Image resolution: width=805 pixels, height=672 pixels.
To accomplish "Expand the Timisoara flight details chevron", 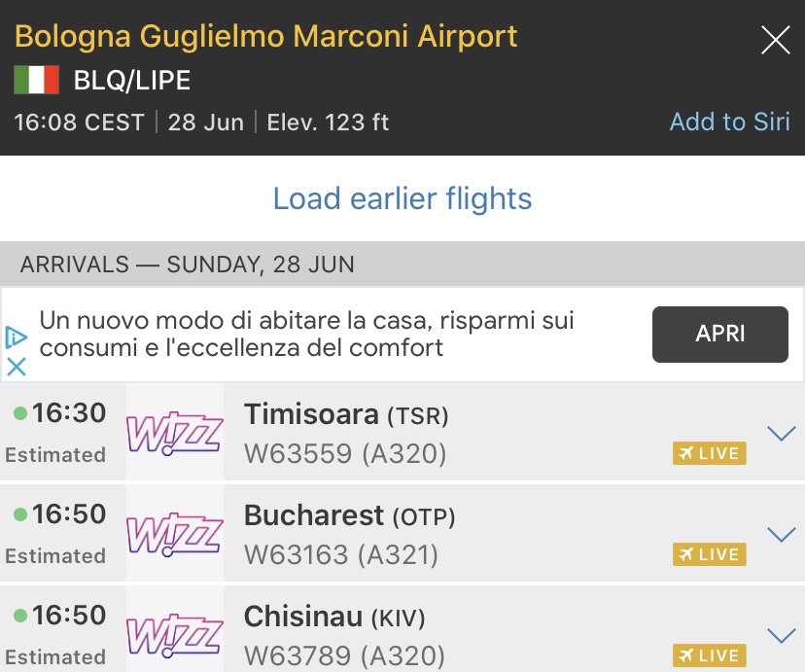I will tap(781, 433).
